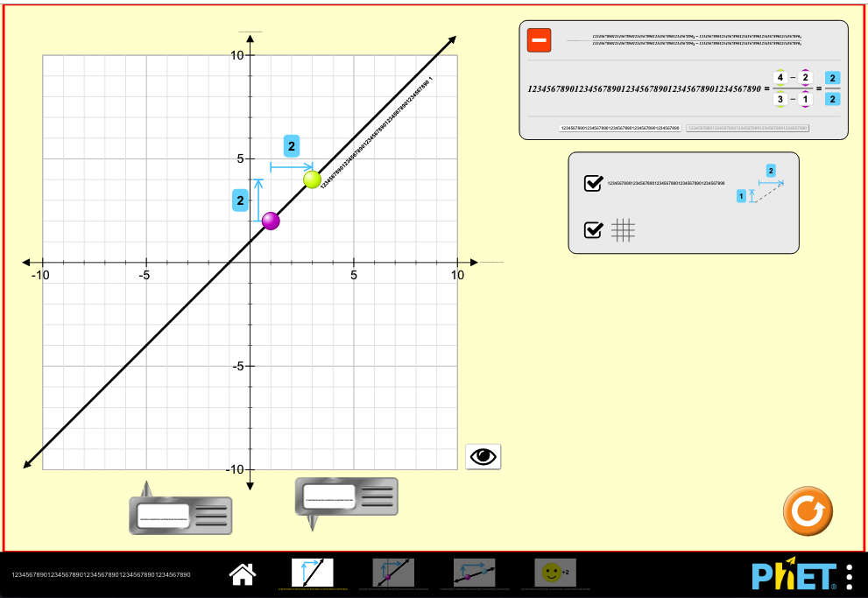Click the magenta down arrow below the 1 spinner
Image resolution: width=868 pixels, height=598 pixels.
[x=804, y=109]
